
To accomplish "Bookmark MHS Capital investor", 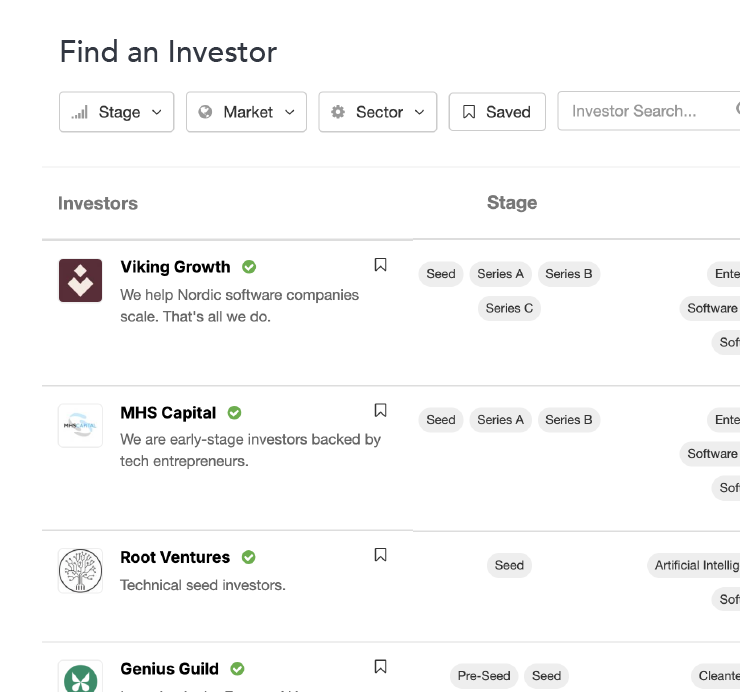I will [x=380, y=410].
